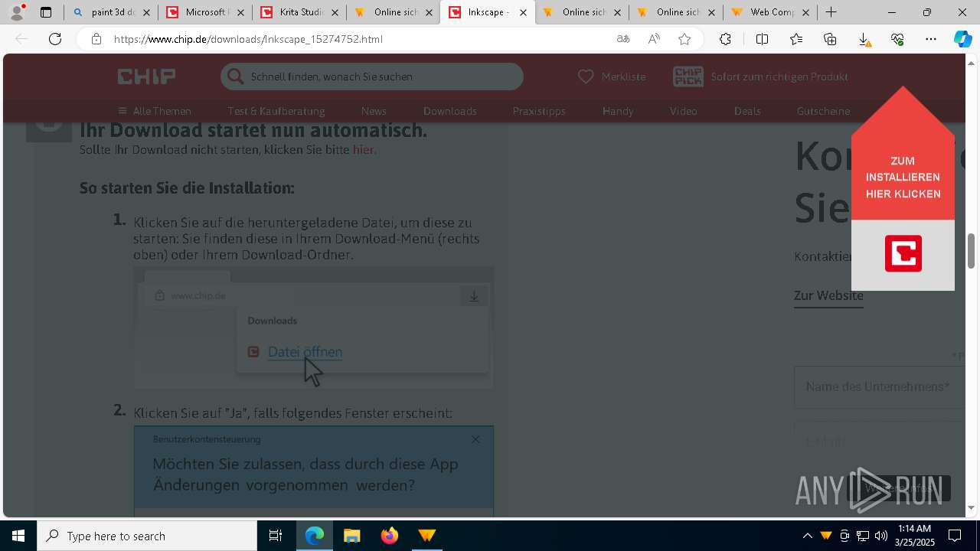Viewport: 980px width, 551px height.
Task: Open the Gutscheine section
Action: coord(823,111)
